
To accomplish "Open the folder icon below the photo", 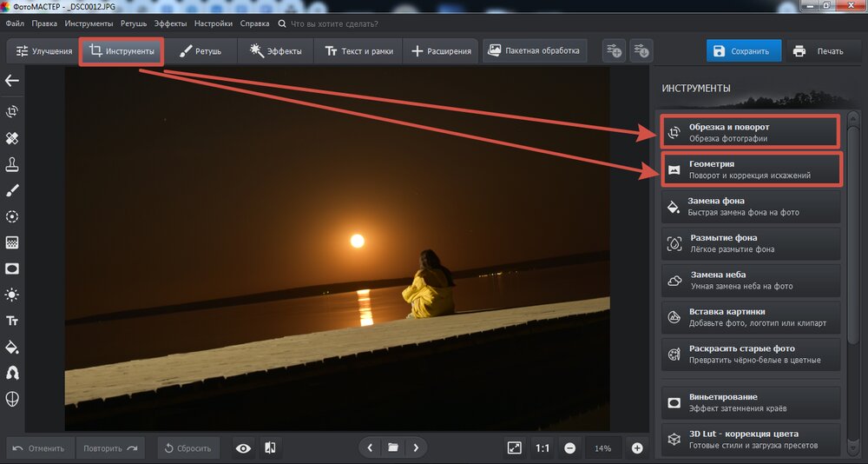I will 393,447.
